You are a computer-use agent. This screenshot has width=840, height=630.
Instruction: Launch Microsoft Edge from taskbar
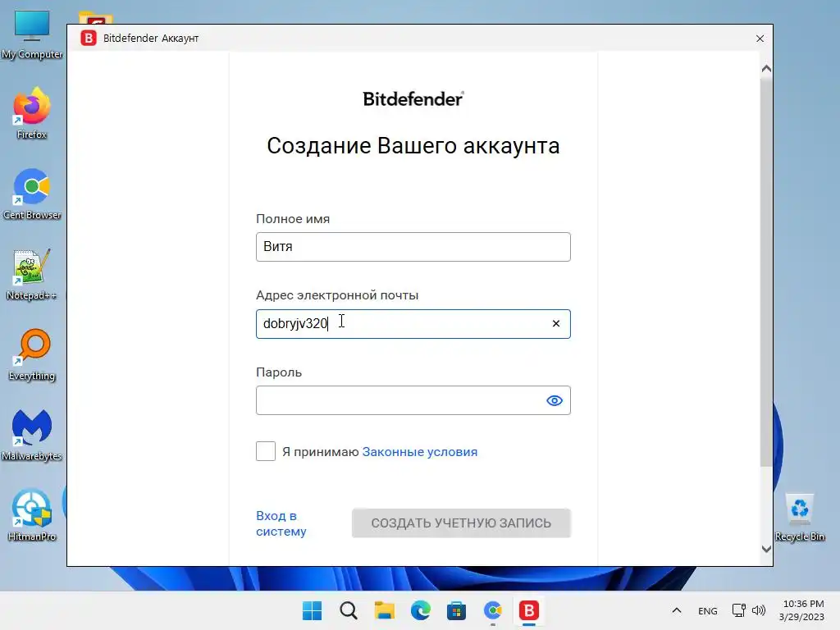(x=421, y=610)
